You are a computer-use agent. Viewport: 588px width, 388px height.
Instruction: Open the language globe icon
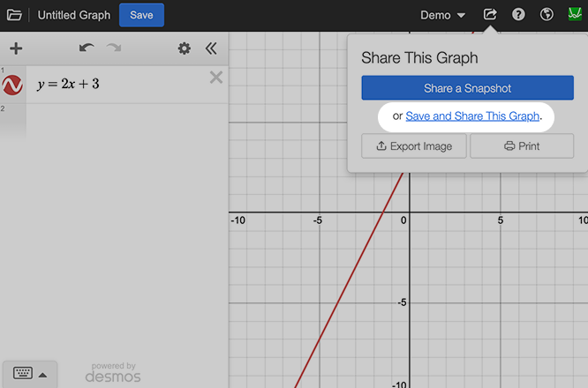coord(547,15)
